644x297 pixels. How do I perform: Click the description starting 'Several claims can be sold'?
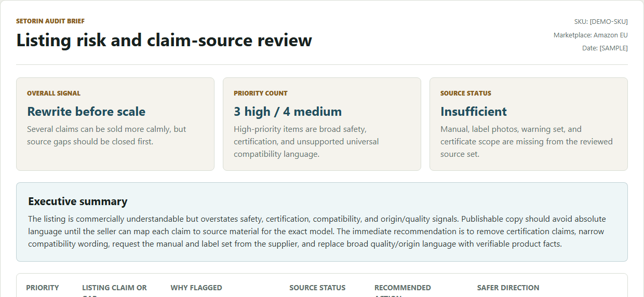106,135
